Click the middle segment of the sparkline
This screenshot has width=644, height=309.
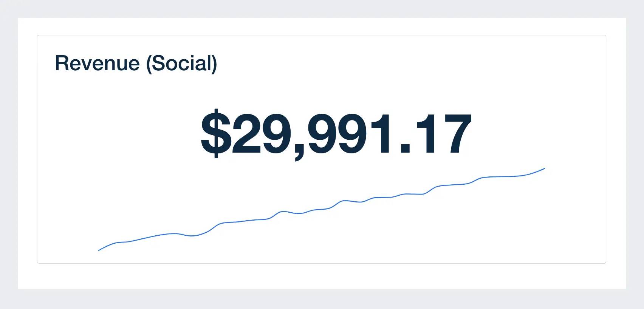(x=322, y=209)
